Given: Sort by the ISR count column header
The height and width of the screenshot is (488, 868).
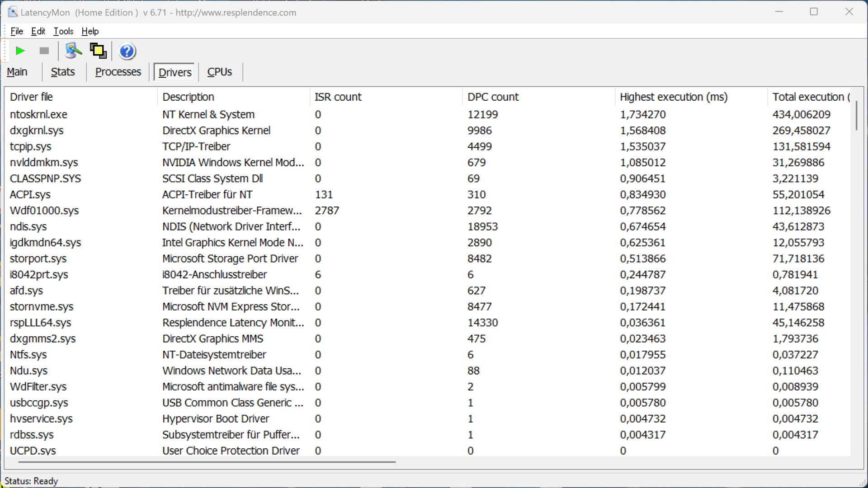Looking at the screenshot, I should (x=338, y=97).
